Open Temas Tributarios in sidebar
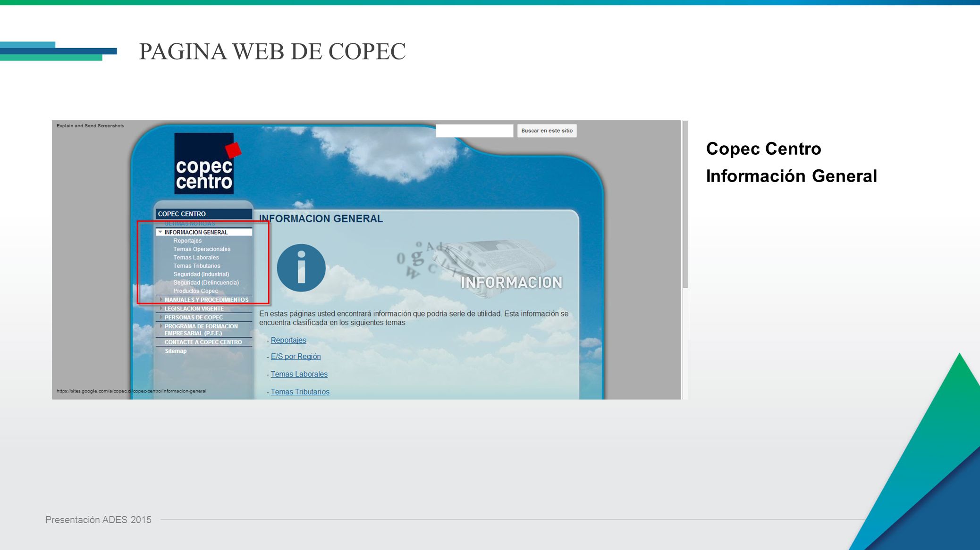This screenshot has height=550, width=980. 196,266
